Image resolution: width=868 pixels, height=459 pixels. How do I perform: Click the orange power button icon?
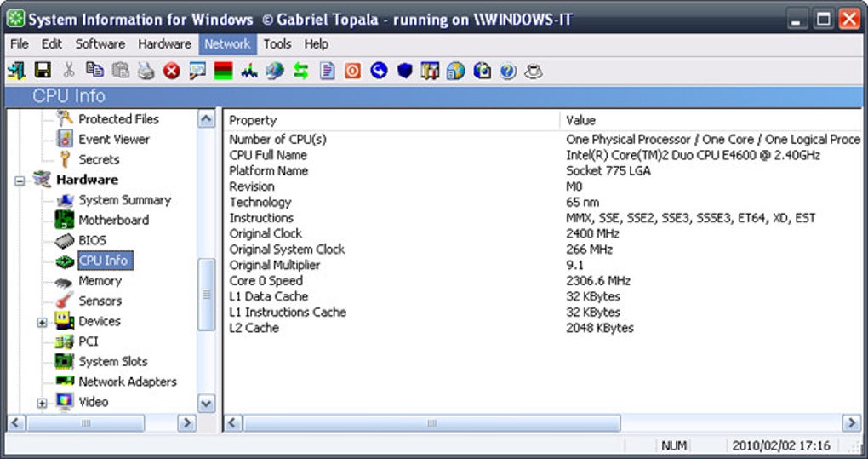[352, 71]
